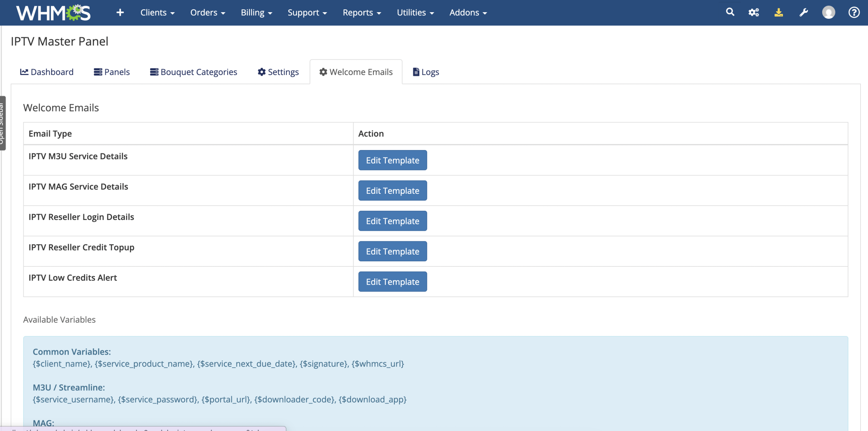Expand the Addons dropdown menu
The height and width of the screenshot is (431, 868).
468,13
